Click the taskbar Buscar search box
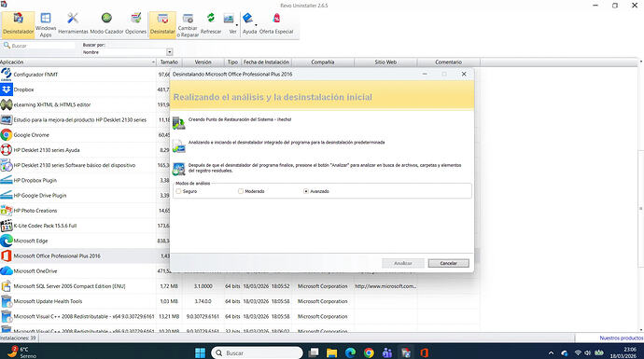 [257, 352]
